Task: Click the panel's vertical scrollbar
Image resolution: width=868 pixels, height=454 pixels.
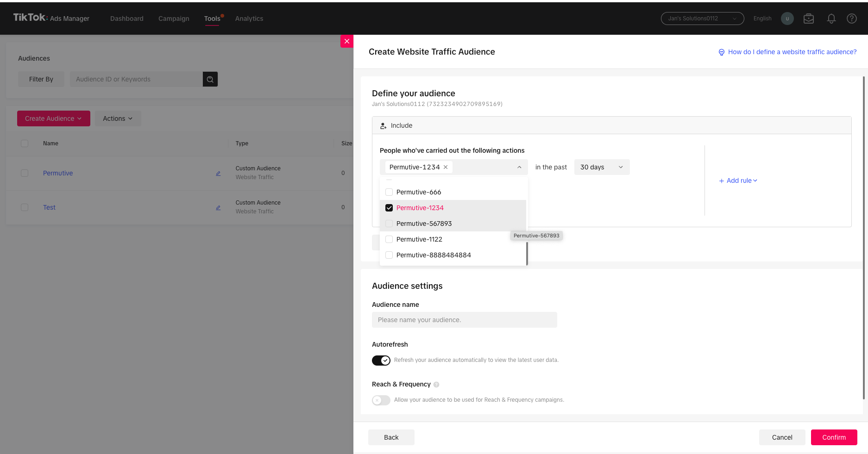Action: coord(864,238)
